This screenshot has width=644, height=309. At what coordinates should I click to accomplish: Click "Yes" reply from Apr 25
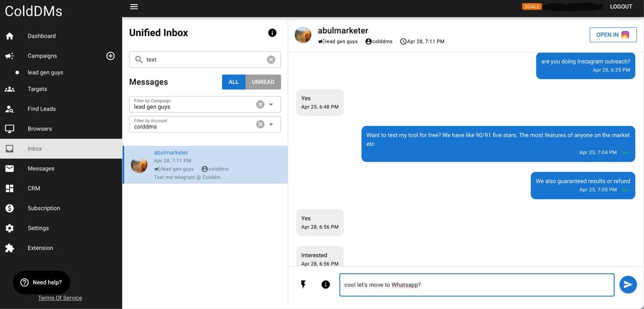pos(320,103)
